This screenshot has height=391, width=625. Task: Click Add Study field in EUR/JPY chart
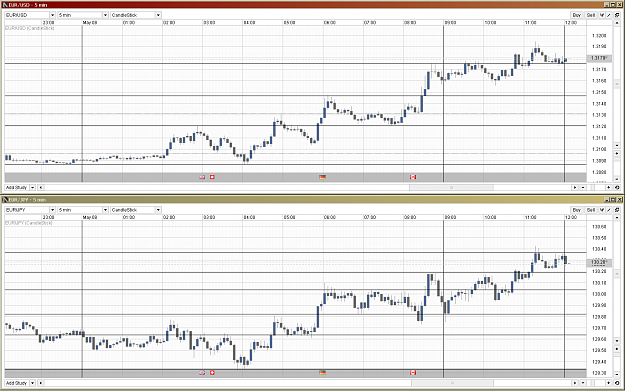[x=17, y=383]
